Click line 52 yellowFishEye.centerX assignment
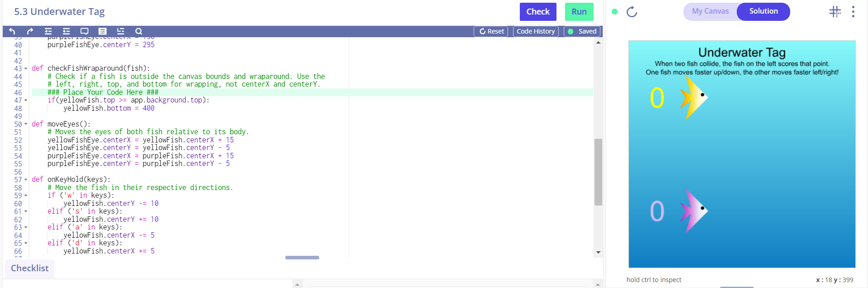This screenshot has width=868, height=288. click(x=141, y=140)
